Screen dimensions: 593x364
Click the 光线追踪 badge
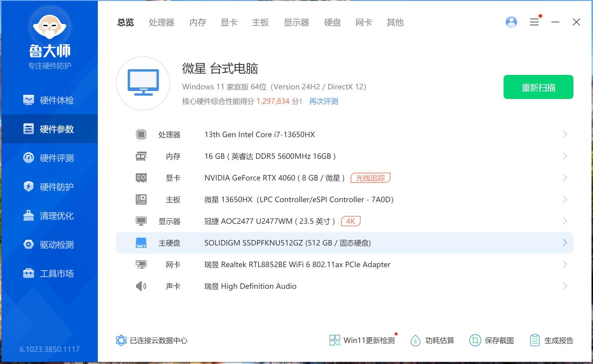click(x=371, y=178)
